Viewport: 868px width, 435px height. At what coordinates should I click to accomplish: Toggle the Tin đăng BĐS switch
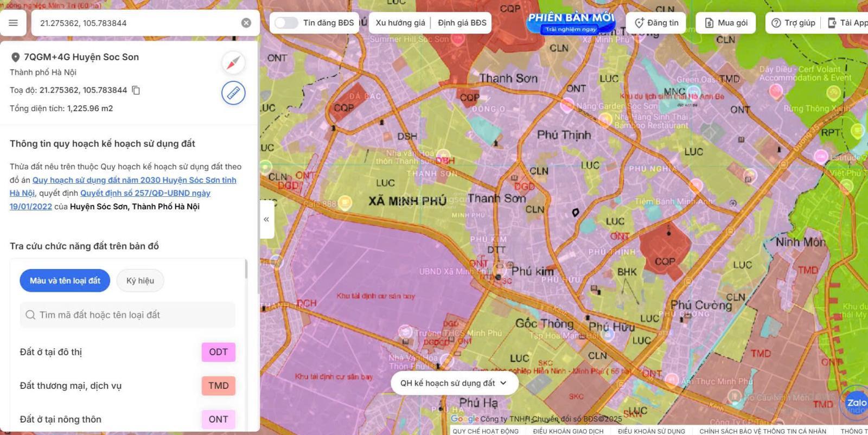tap(286, 23)
